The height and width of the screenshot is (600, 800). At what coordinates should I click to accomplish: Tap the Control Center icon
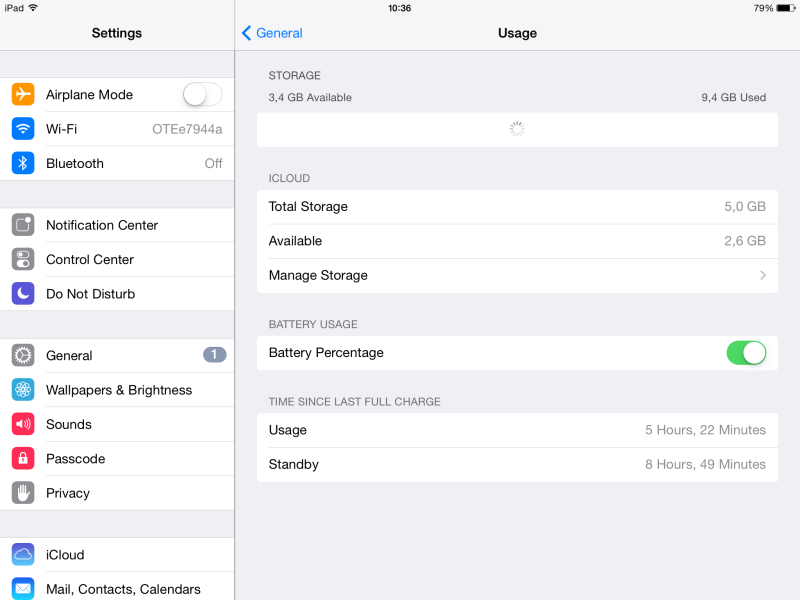pos(23,259)
